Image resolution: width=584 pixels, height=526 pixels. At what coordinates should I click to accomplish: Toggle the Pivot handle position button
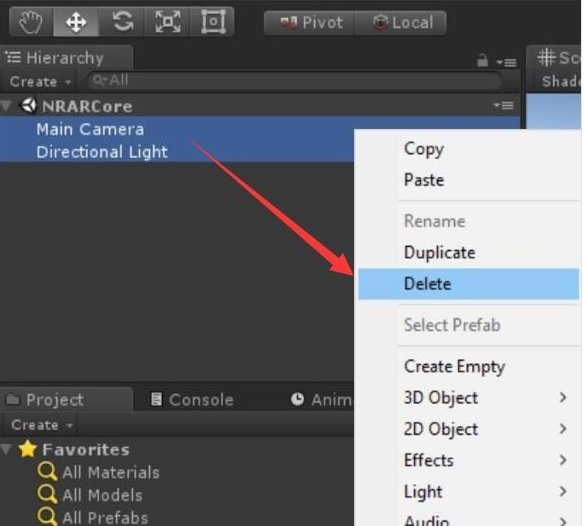coord(310,23)
